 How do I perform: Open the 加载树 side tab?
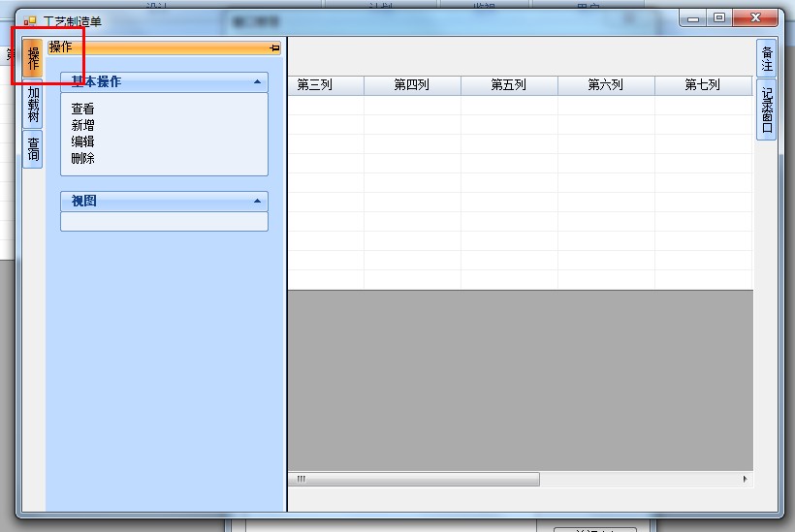pyautogui.click(x=33, y=105)
